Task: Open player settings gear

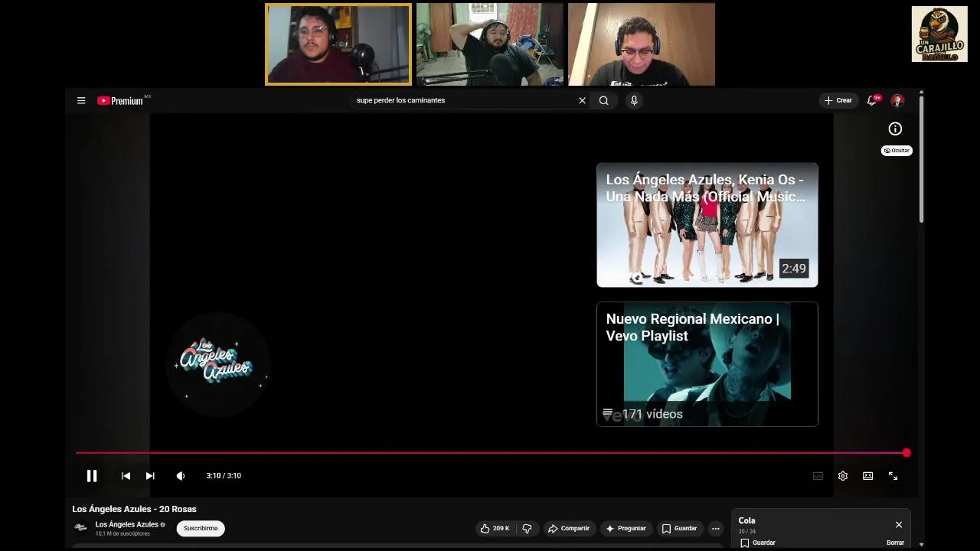Action: 842,476
